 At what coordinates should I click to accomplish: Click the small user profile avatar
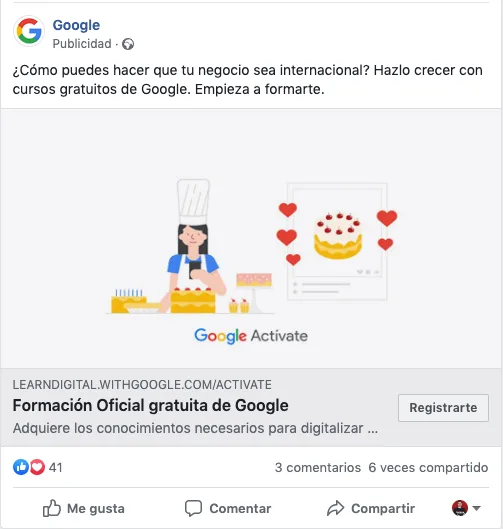(460, 508)
